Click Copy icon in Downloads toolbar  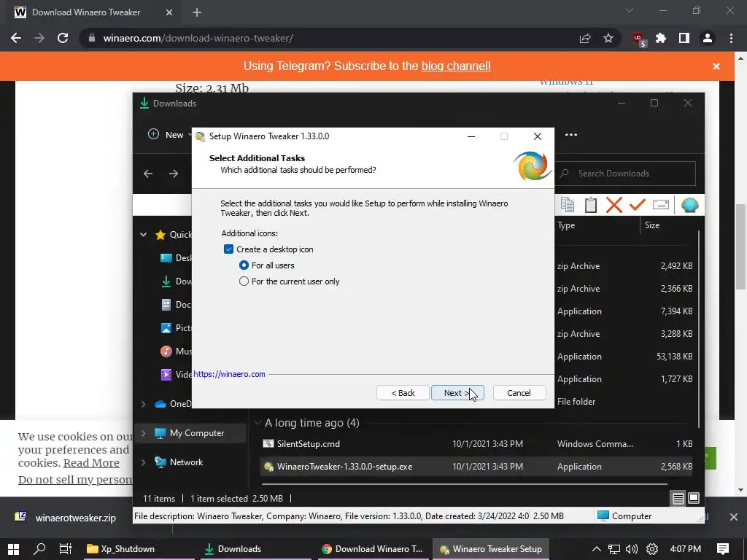pyautogui.click(x=568, y=205)
